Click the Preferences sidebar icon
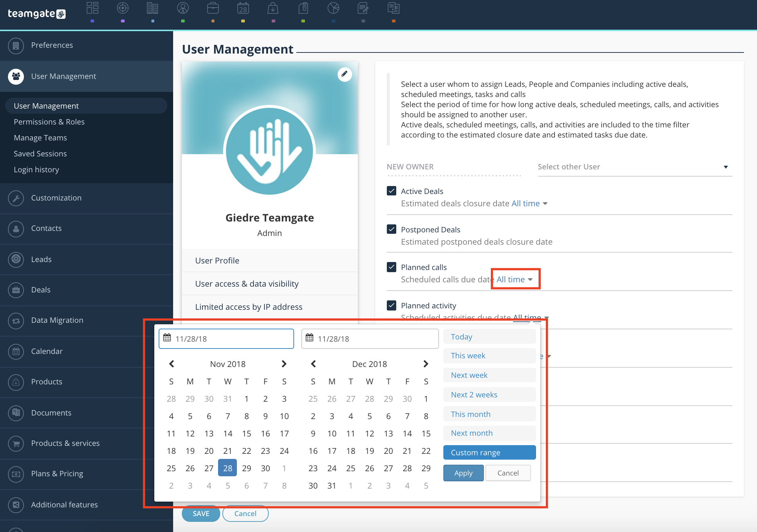The height and width of the screenshot is (532, 757). [16, 46]
